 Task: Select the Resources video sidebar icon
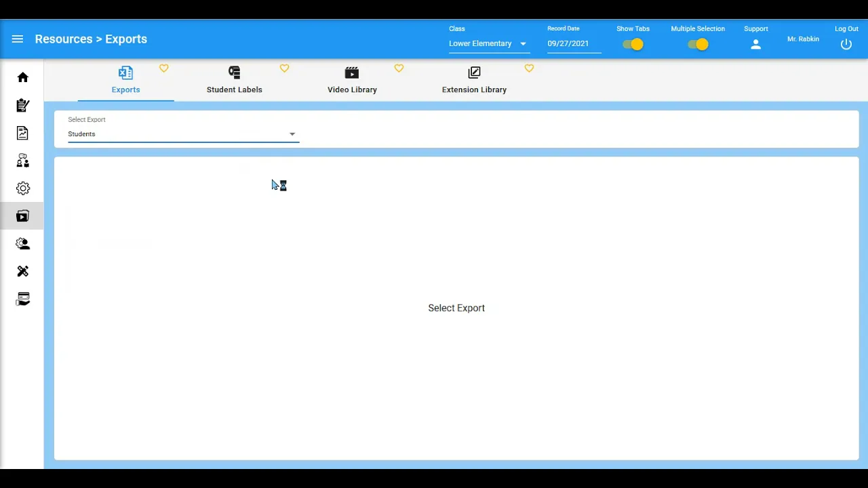click(23, 216)
